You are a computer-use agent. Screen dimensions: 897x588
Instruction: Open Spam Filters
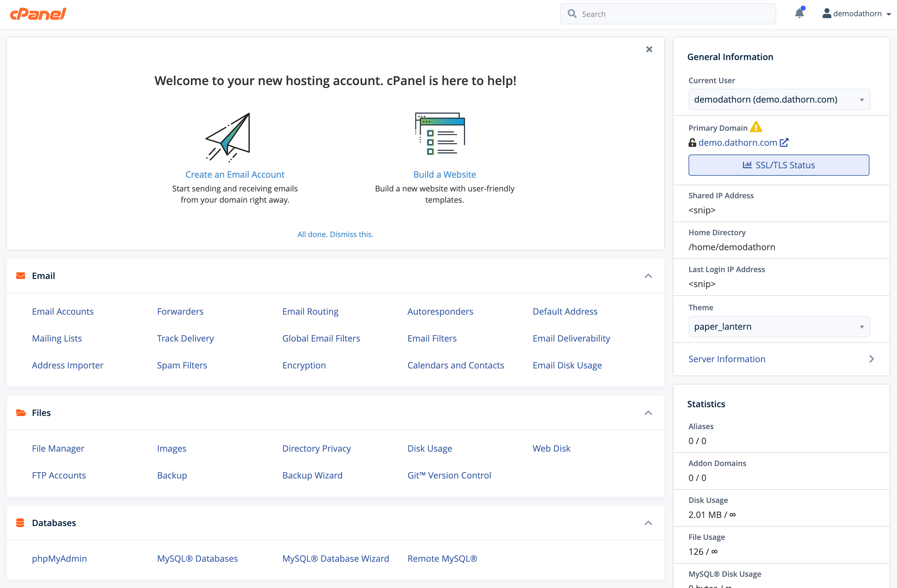(x=182, y=365)
